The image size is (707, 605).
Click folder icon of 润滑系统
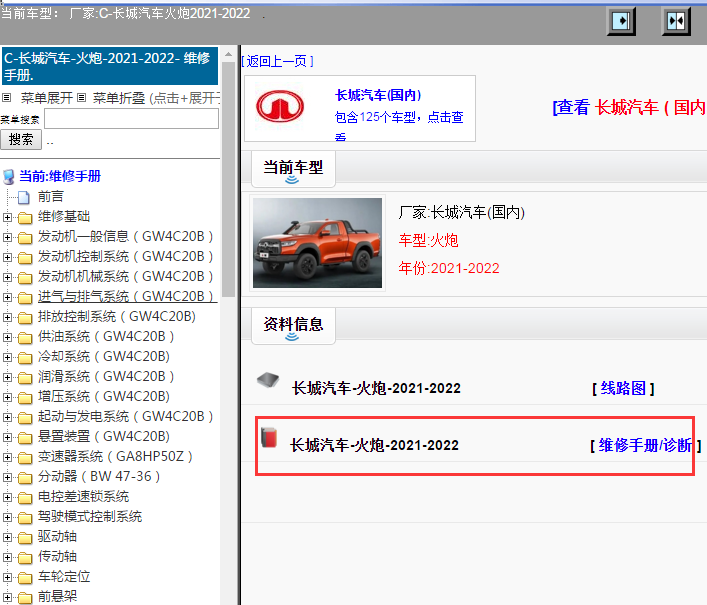click(x=25, y=377)
